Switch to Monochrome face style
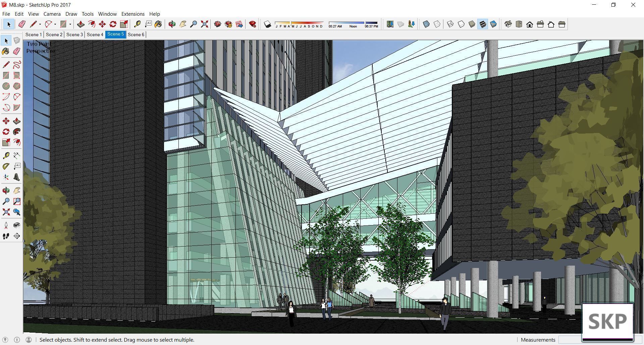 493,24
